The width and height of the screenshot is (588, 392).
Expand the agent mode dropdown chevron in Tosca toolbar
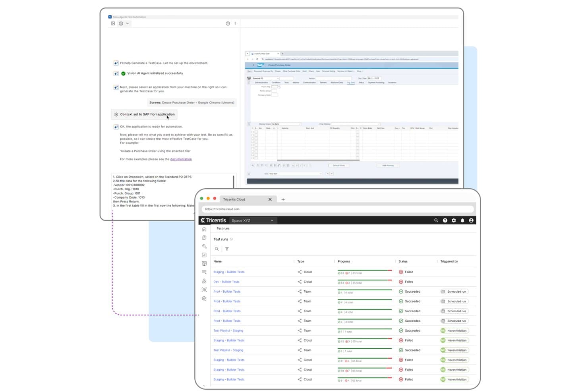[x=128, y=23]
